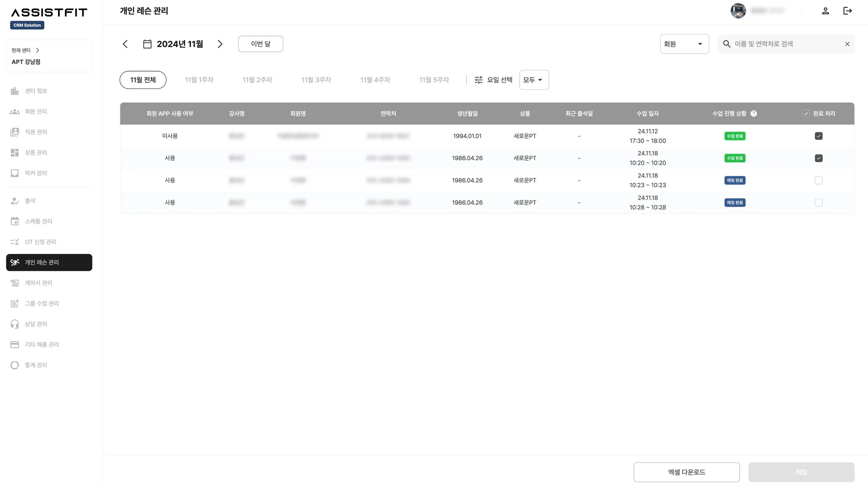Open 락커 관리 in the sidebar
This screenshot has width=868, height=486.
36,173
